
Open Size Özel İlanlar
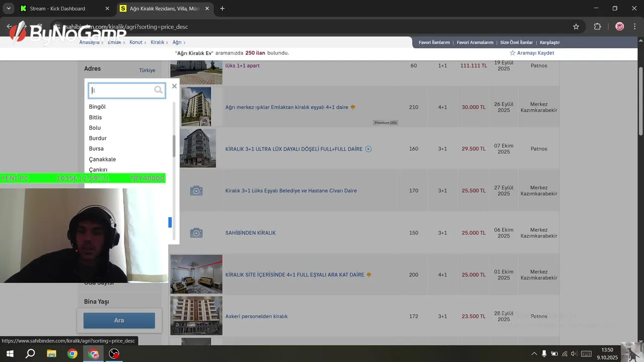(x=516, y=43)
